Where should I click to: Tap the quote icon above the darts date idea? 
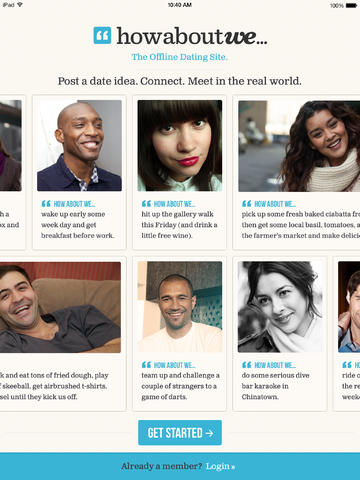(x=146, y=365)
